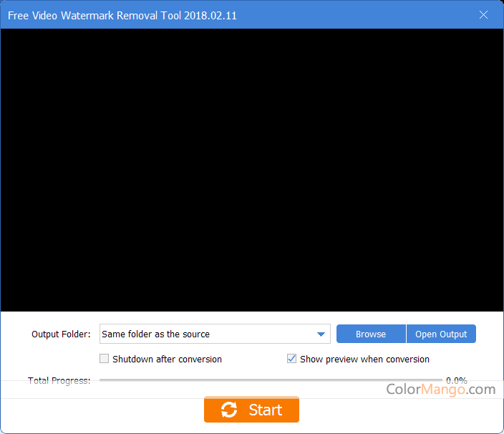This screenshot has width=504, height=434.
Task: Click the Total Progress bar
Action: 271,380
